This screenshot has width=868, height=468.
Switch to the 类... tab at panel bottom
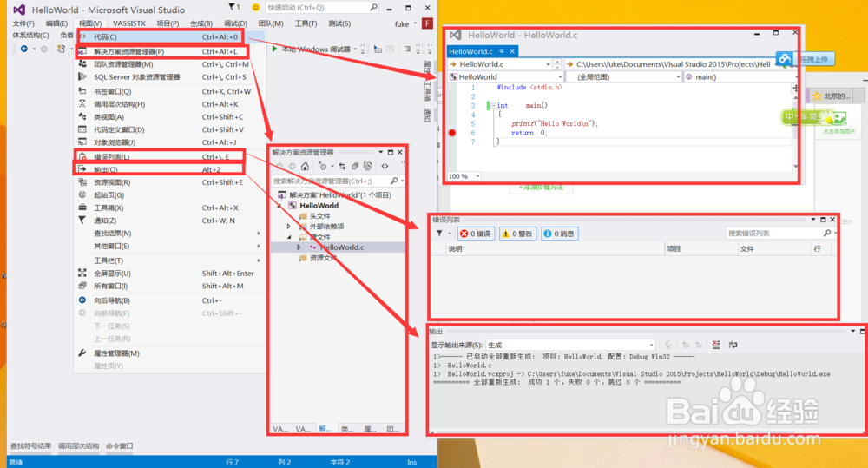click(347, 429)
